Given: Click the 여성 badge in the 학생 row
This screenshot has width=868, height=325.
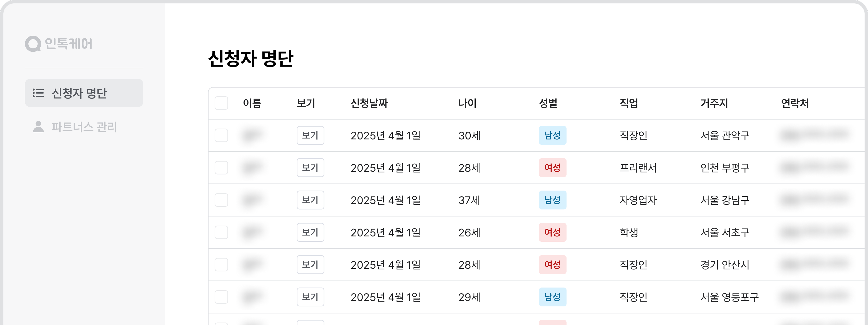Looking at the screenshot, I should point(553,232).
